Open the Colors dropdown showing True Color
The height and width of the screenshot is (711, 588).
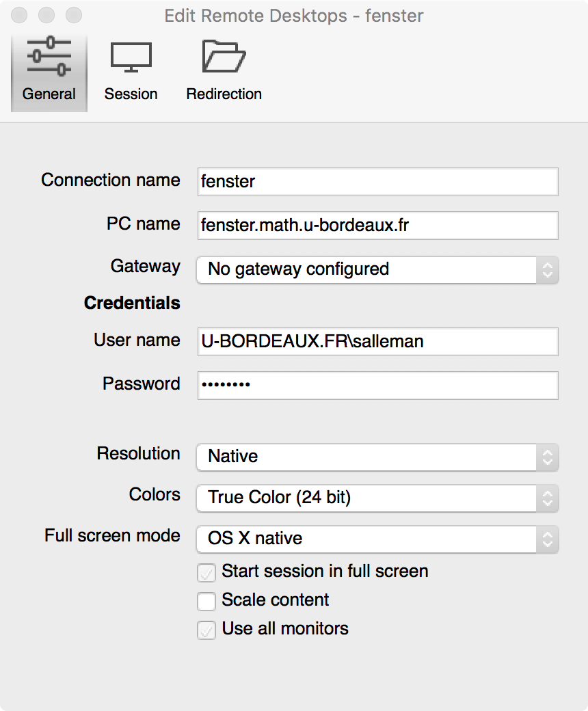[x=377, y=498]
